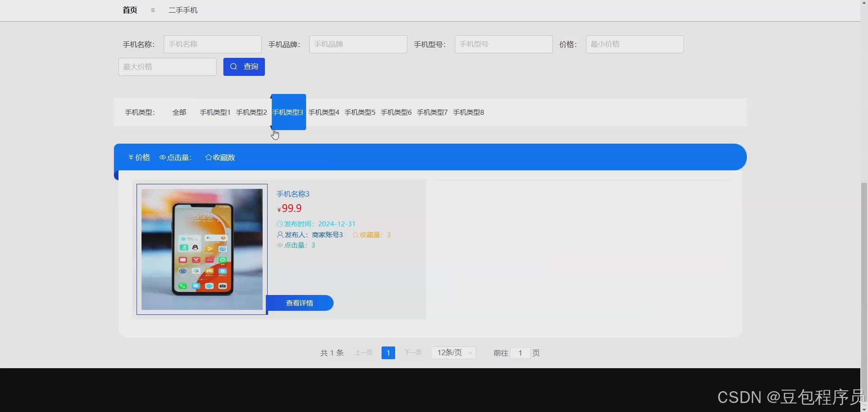Click the 二手手机 breadcrumb item
This screenshot has width=868, height=412.
pyautogui.click(x=183, y=10)
